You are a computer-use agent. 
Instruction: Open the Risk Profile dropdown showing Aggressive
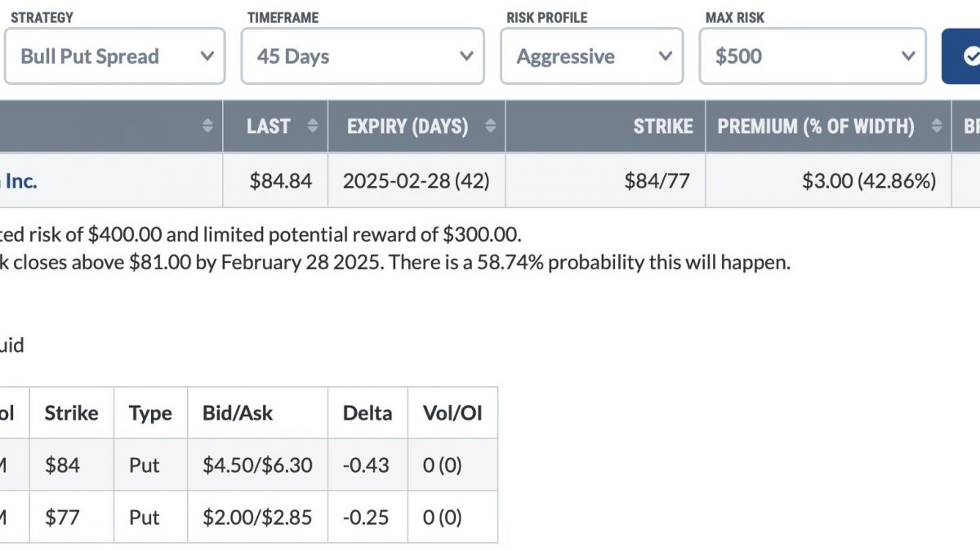pyautogui.click(x=591, y=56)
